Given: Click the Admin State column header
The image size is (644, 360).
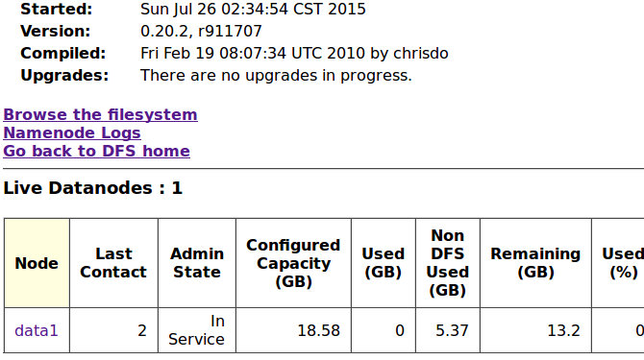Looking at the screenshot, I should click(x=197, y=263).
